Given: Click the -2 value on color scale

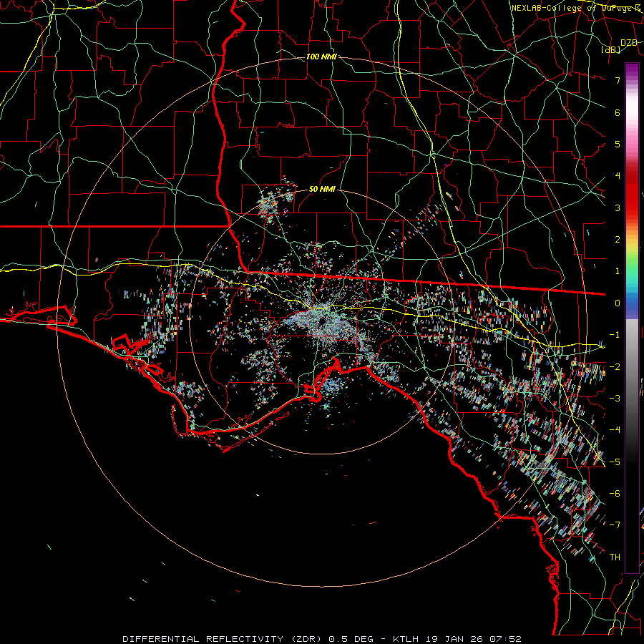Looking at the screenshot, I should (x=615, y=367).
